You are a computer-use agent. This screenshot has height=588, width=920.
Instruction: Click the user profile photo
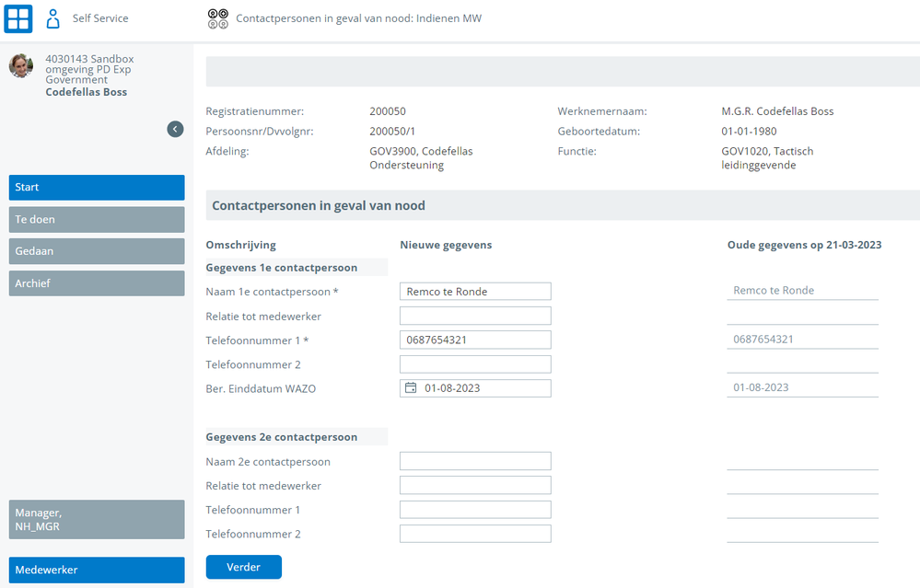coord(21,65)
